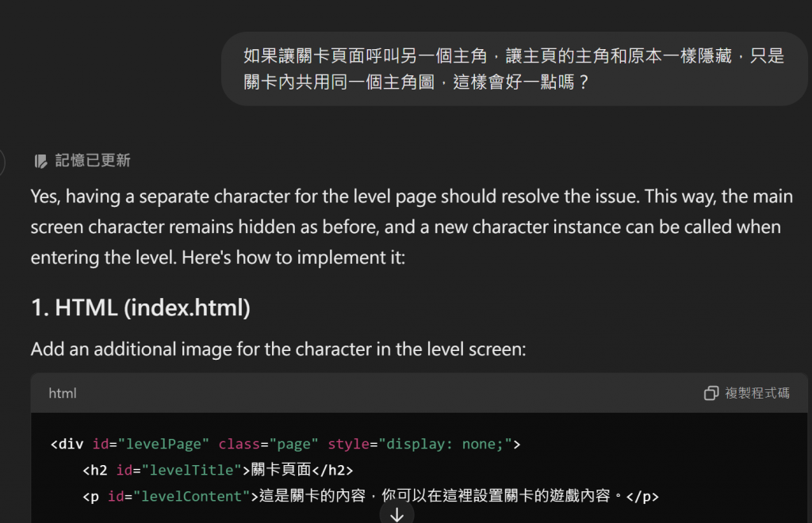Click the class="page" attribute in code
This screenshot has height=523, width=812.
[268, 445]
